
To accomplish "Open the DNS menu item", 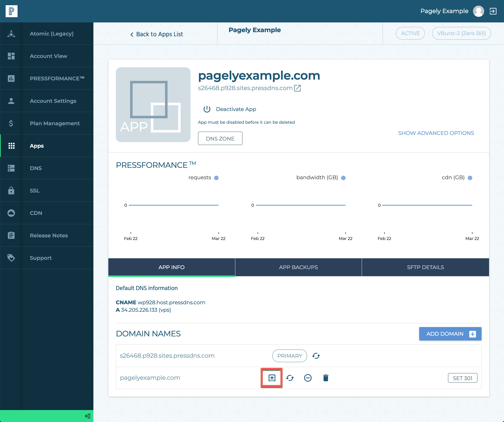I will (36, 168).
